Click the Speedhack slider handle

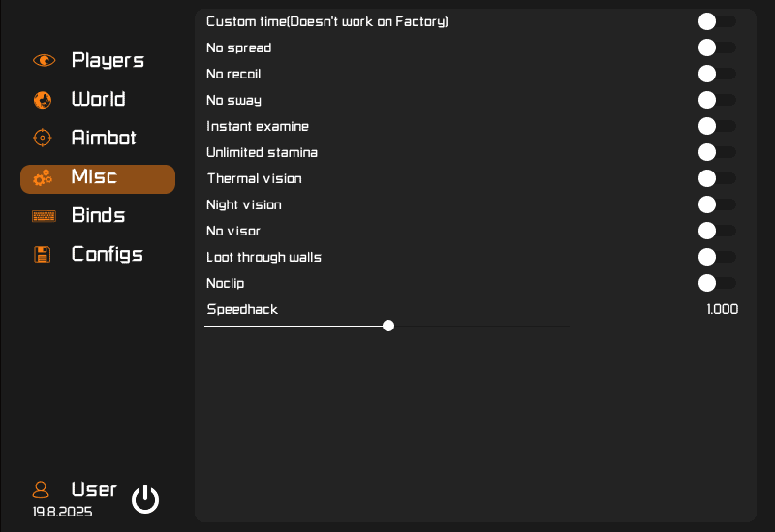pyautogui.click(x=388, y=326)
